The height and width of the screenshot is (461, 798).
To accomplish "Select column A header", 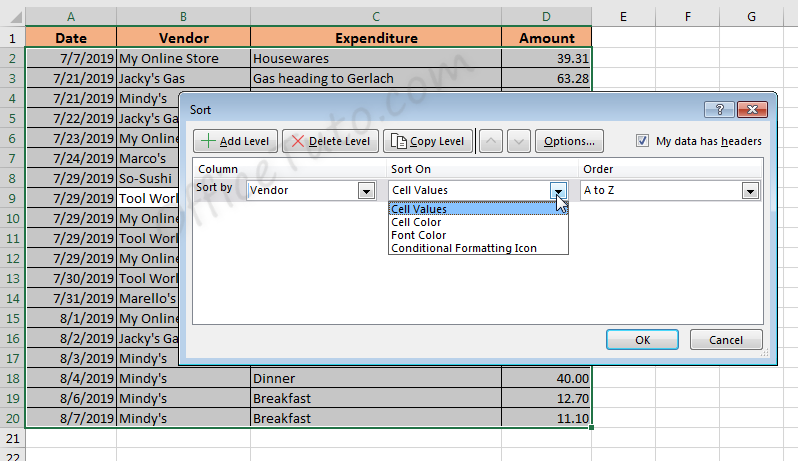I will 71,17.
